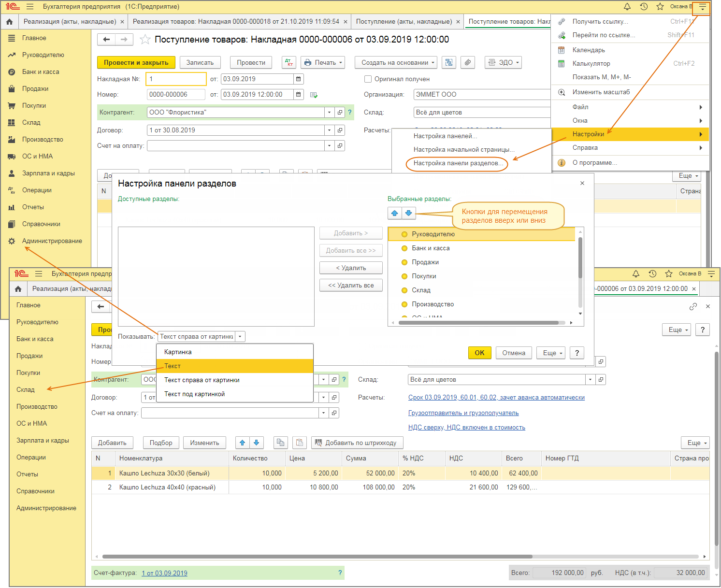Switch to Поступление (акты, накладные) tab
The image size is (721, 588).
pos(404,22)
